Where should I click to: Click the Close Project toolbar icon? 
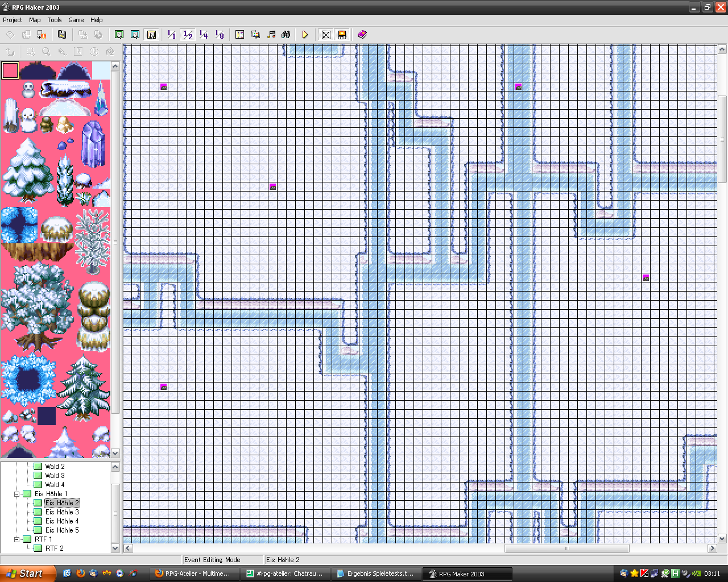tap(42, 35)
